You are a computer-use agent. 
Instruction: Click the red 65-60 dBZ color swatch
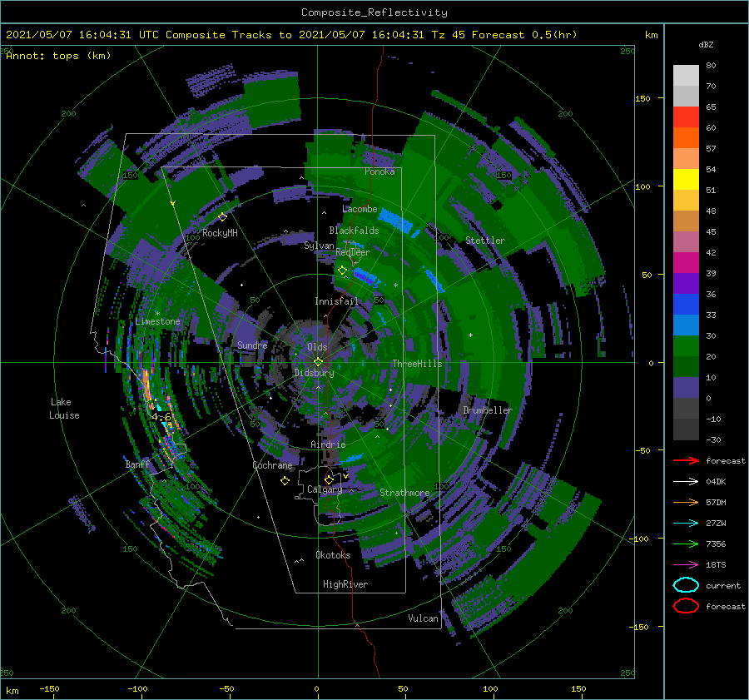(686, 117)
